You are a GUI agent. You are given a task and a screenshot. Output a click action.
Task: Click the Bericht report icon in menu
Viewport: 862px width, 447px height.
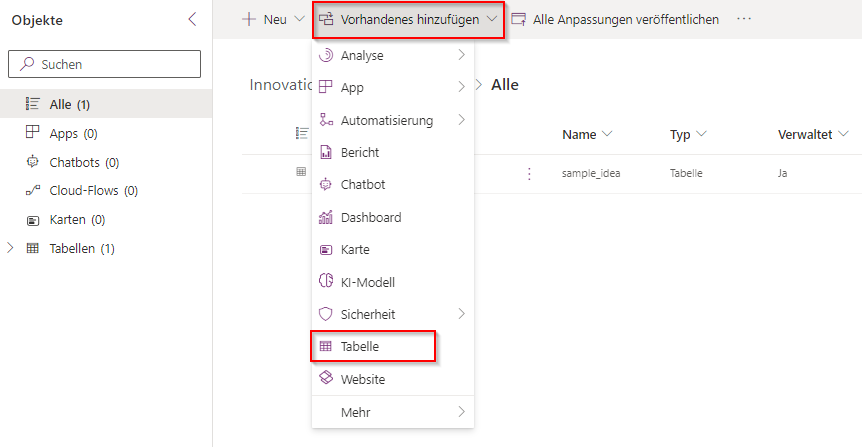click(x=325, y=152)
